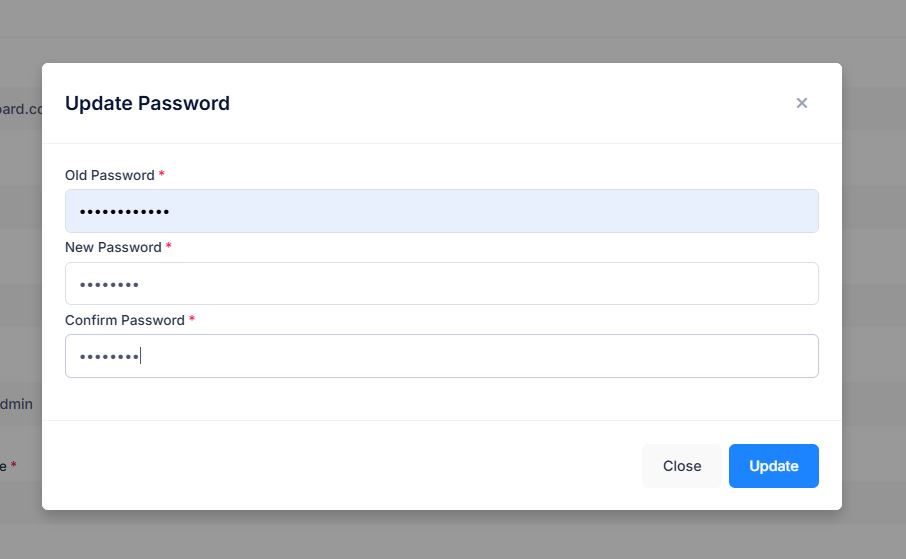
Task: Click the partially hidden 'dmin' text behind the dialog
Action: (x=16, y=404)
